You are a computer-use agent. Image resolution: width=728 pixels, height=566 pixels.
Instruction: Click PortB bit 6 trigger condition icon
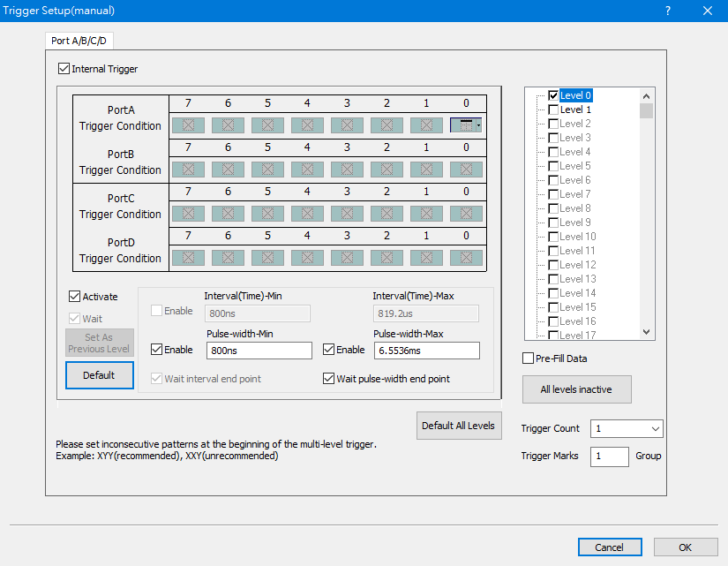pyautogui.click(x=228, y=170)
